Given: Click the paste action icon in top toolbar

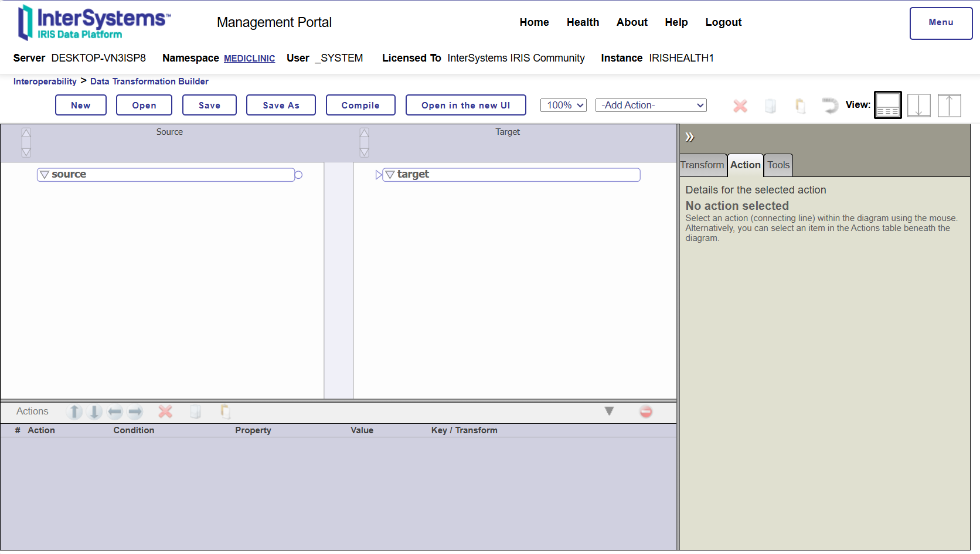Looking at the screenshot, I should tap(800, 106).
